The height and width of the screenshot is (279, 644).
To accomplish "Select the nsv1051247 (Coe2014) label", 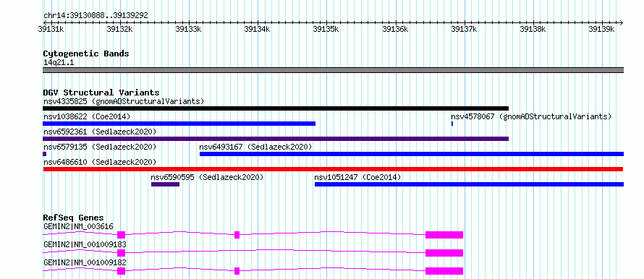I will (357, 177).
